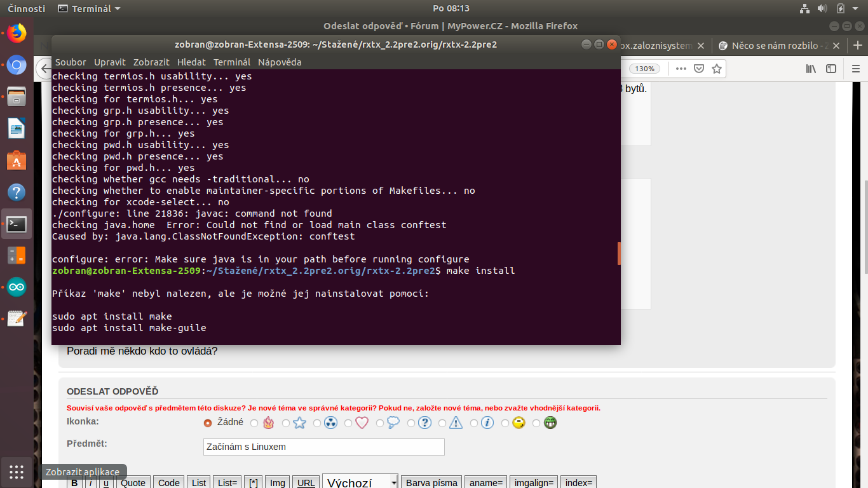Bookmark this page with the star icon

click(717, 69)
